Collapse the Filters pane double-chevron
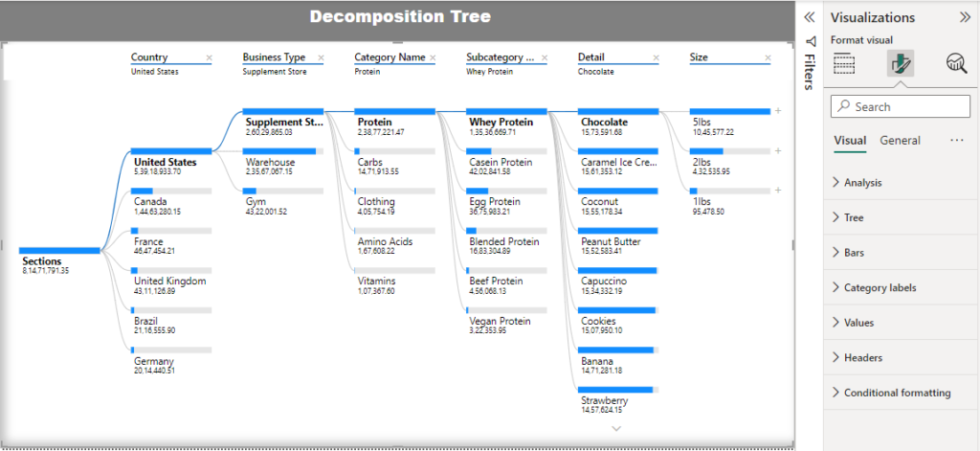The height and width of the screenshot is (451, 980). coord(809,17)
